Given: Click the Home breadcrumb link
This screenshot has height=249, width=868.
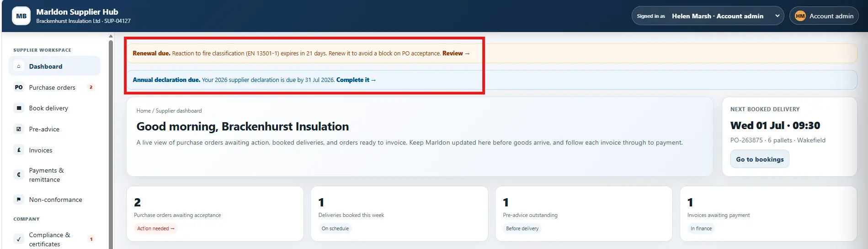Looking at the screenshot, I should tap(144, 111).
